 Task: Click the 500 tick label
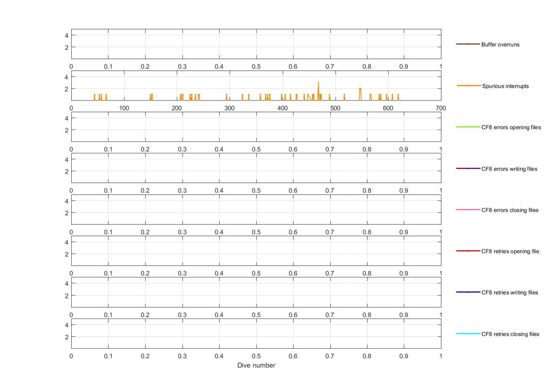click(x=336, y=108)
